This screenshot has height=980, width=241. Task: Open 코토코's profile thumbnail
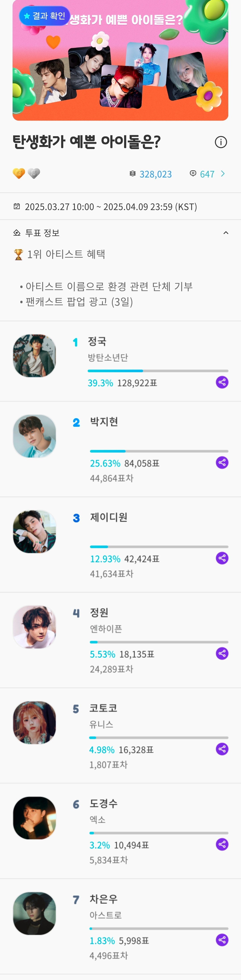click(x=35, y=723)
